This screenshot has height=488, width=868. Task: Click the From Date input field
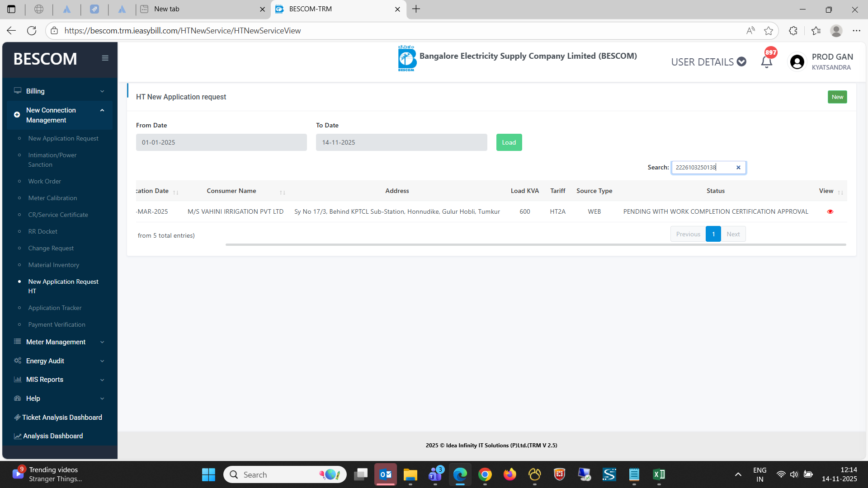[221, 142]
